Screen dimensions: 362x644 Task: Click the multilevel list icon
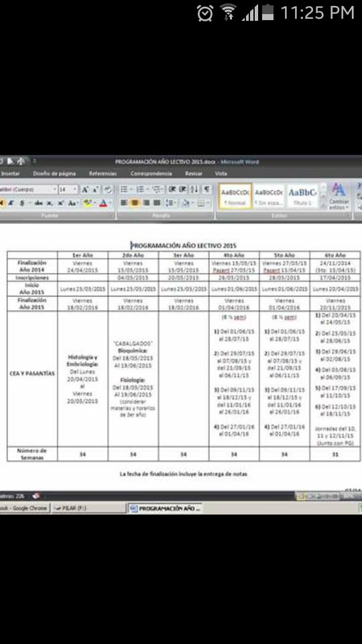pos(157,189)
